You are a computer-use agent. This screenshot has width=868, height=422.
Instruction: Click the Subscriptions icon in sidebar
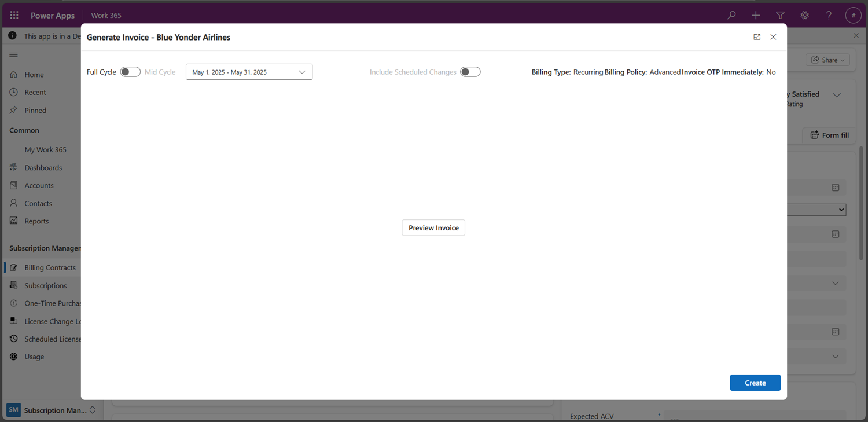(x=14, y=285)
